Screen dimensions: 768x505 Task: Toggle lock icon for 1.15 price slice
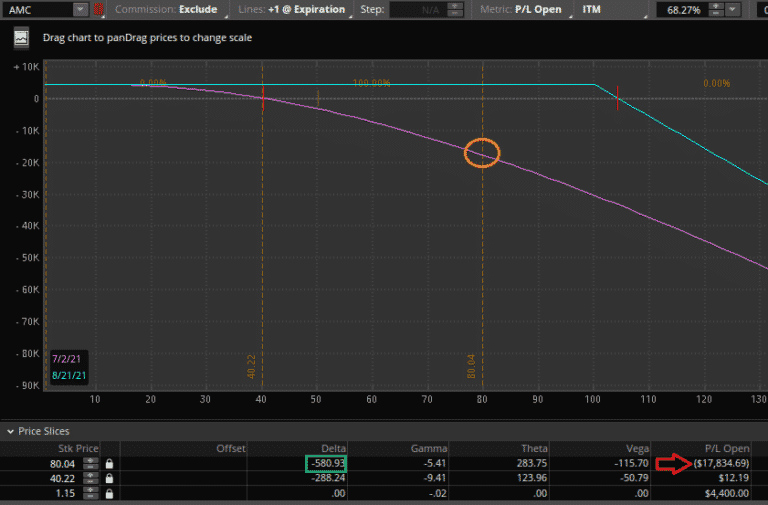tap(108, 493)
